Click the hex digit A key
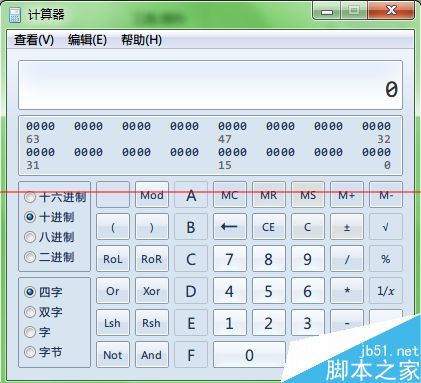This screenshot has width=421, height=383. [191, 195]
